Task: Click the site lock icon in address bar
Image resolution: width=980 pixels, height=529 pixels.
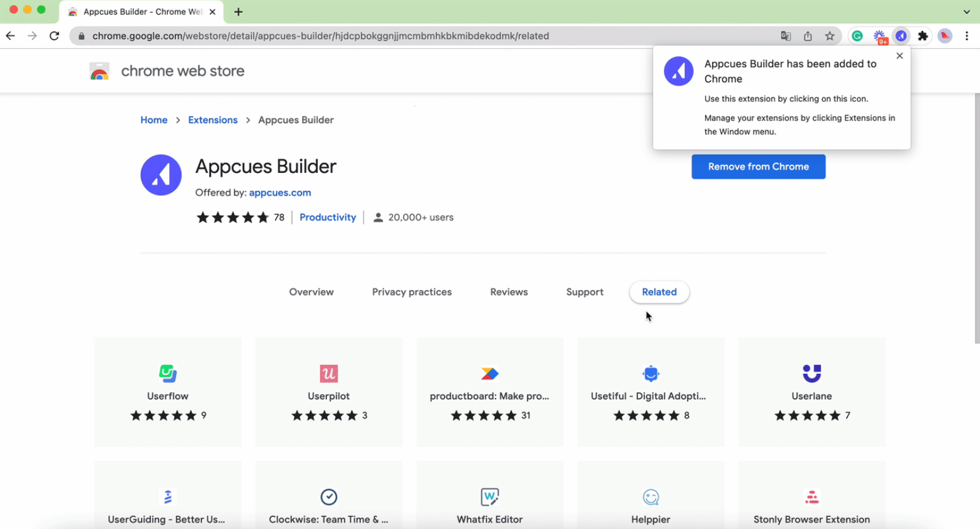Action: 81,36
